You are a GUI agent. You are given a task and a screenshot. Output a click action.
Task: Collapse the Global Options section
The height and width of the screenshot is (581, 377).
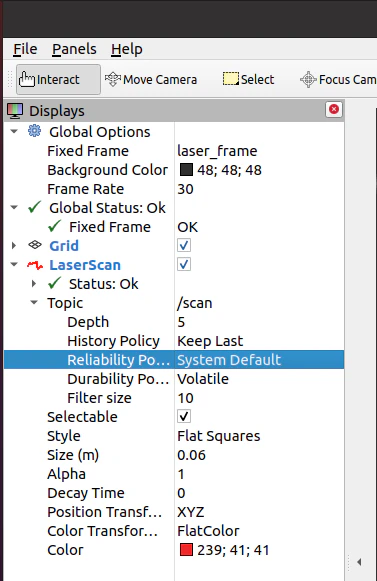[x=14, y=131]
